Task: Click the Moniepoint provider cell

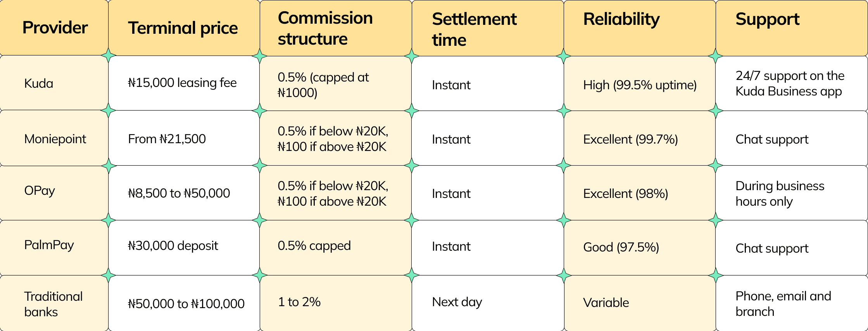Action: coord(55,139)
